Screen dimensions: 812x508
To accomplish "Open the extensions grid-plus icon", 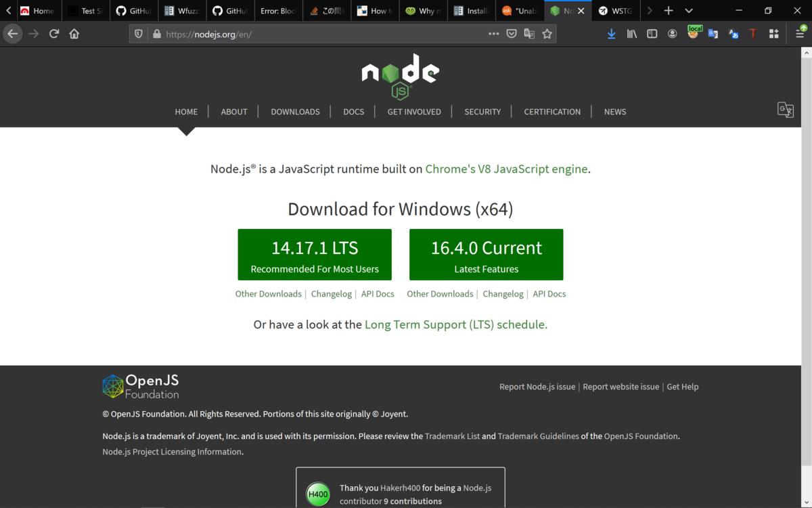I will pos(773,34).
